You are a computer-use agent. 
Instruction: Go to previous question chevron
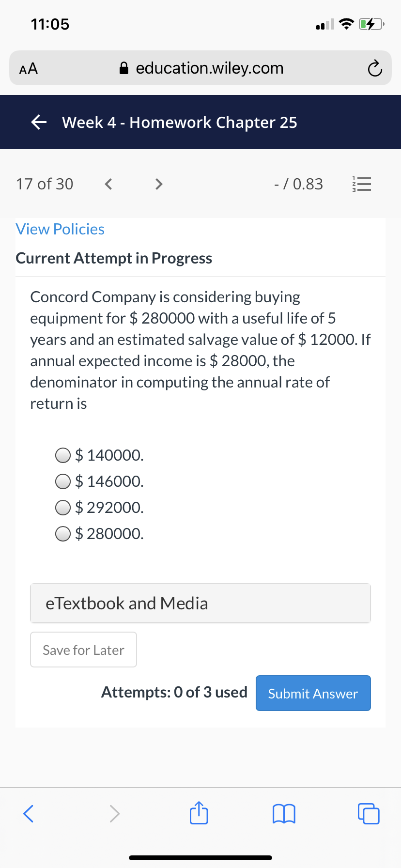[x=108, y=184]
